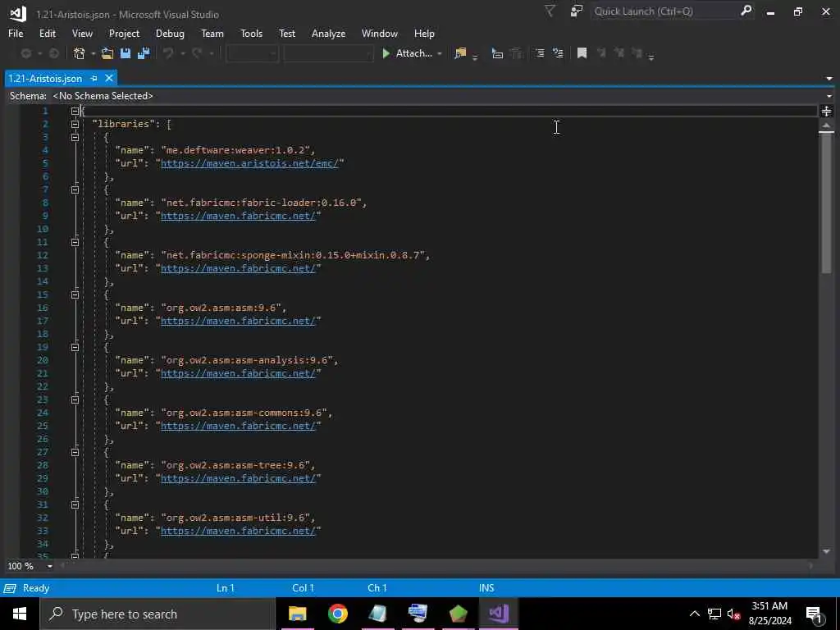Click the feedback icon in the title bar
This screenshot has width=840, height=630.
[577, 11]
